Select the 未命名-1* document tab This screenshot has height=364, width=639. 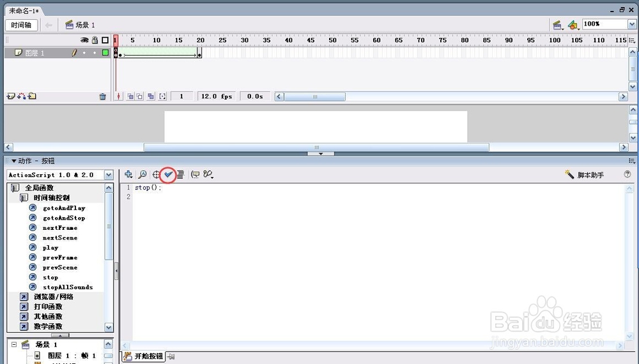(x=24, y=11)
